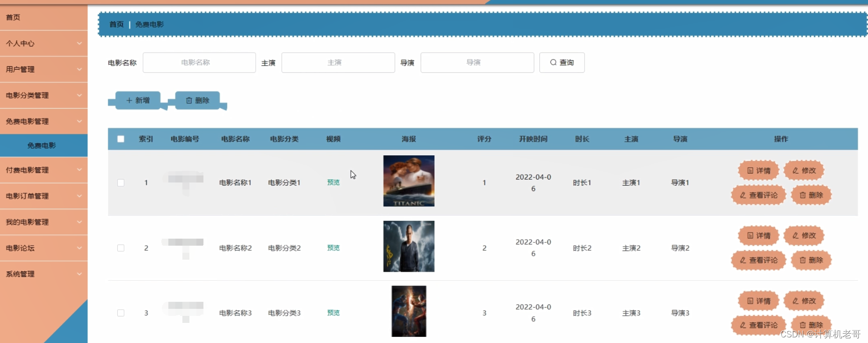Click the toolbar 删除 batch delete button
Image resolution: width=868 pixels, height=343 pixels.
197,100
